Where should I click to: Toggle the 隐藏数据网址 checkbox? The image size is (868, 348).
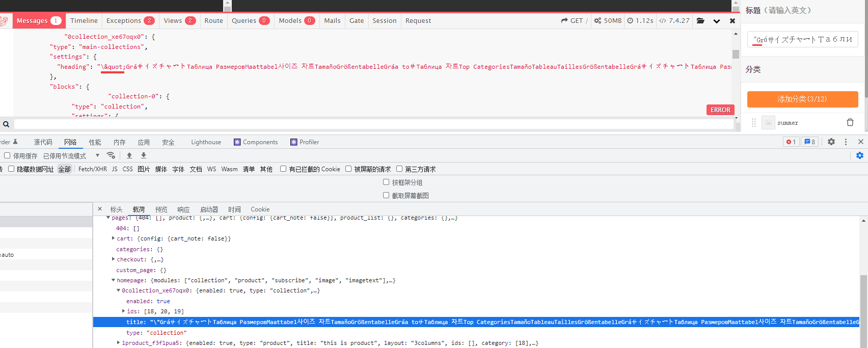click(11, 169)
